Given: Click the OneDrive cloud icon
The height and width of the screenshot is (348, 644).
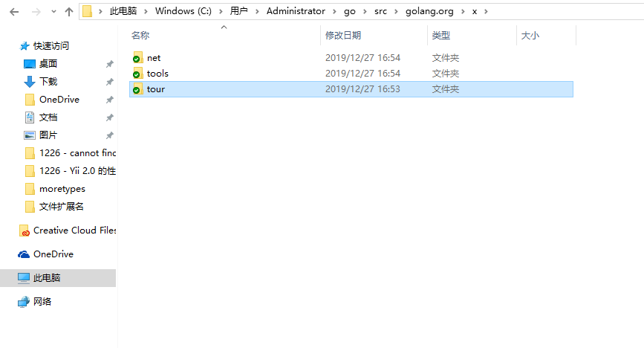Looking at the screenshot, I should 24,254.
